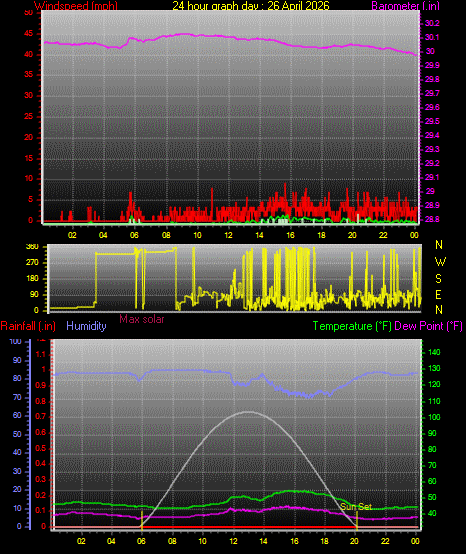Click hour '12' on the top chart time axis

click(229, 235)
